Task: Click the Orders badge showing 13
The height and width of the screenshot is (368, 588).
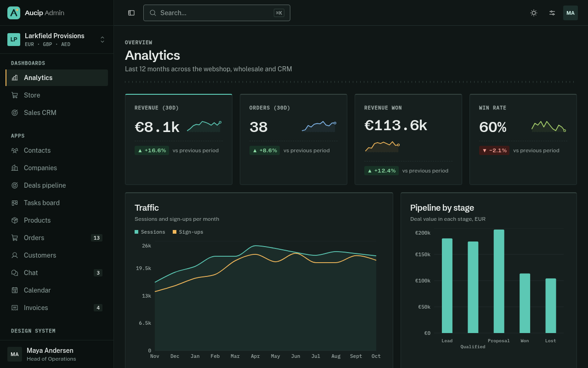Action: coord(96,238)
